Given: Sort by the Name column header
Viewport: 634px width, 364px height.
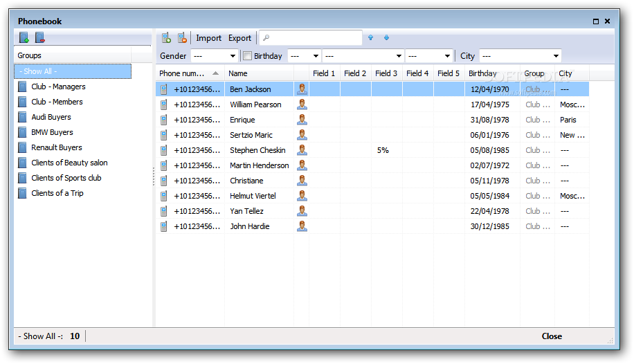Looking at the screenshot, I should [259, 73].
